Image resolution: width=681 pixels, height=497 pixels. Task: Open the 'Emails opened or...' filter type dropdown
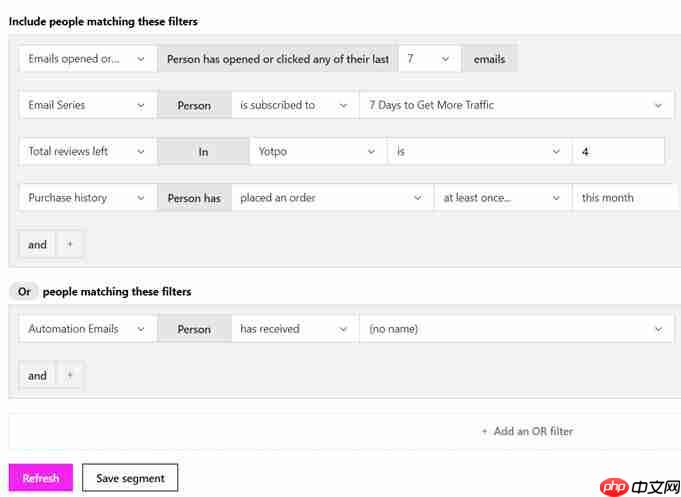[87, 59]
